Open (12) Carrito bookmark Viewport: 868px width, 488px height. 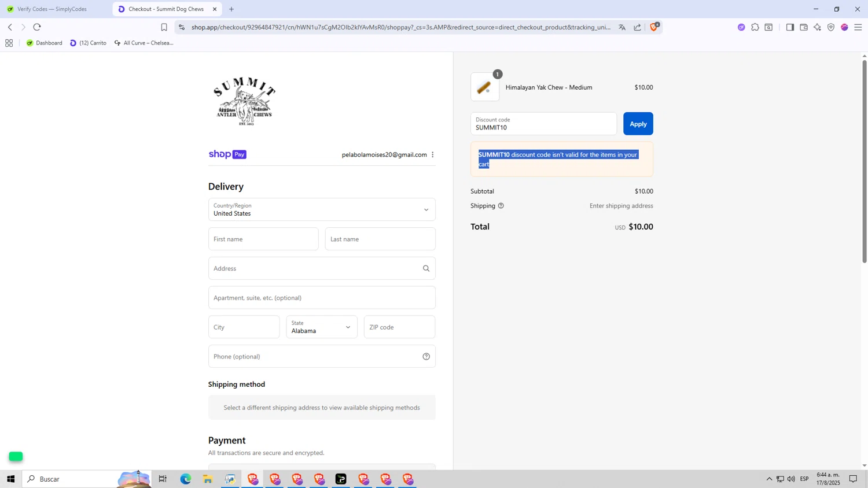pos(88,43)
